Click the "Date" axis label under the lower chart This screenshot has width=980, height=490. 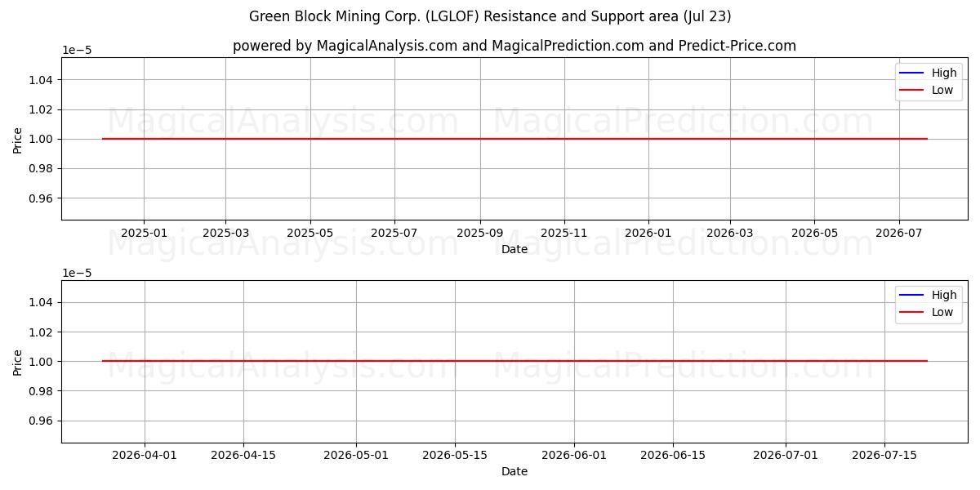click(514, 471)
